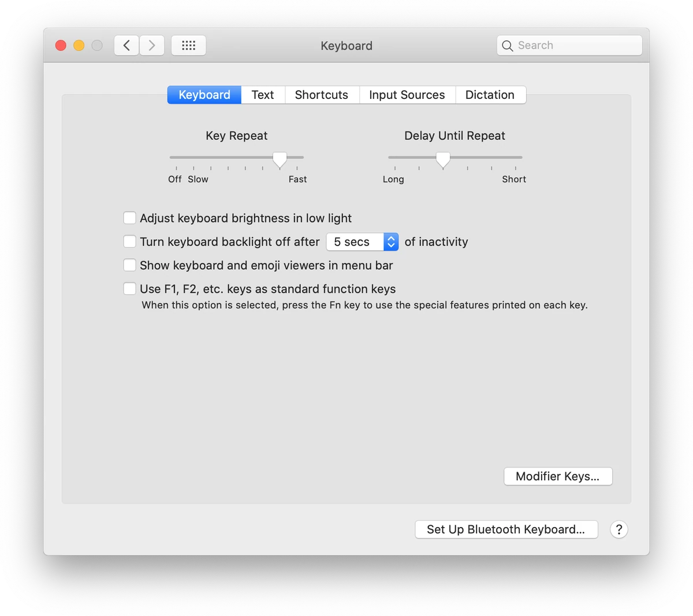Click the Keyboard tab

click(x=204, y=95)
